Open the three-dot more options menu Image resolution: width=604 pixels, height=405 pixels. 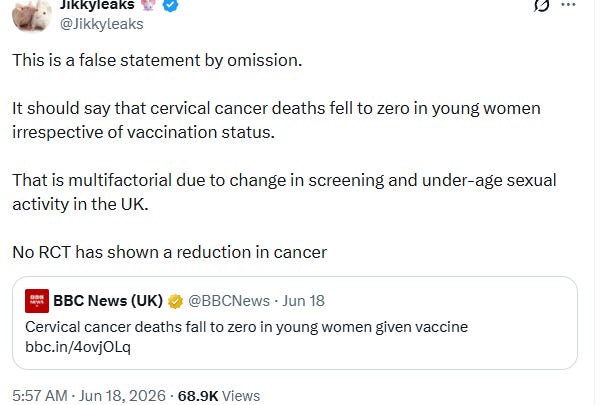pyautogui.click(x=568, y=5)
